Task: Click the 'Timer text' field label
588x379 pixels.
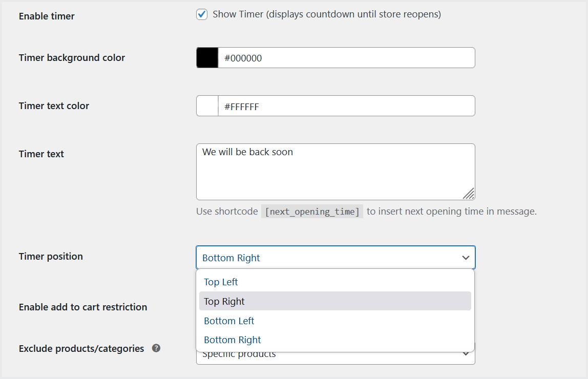Action: 41,154
